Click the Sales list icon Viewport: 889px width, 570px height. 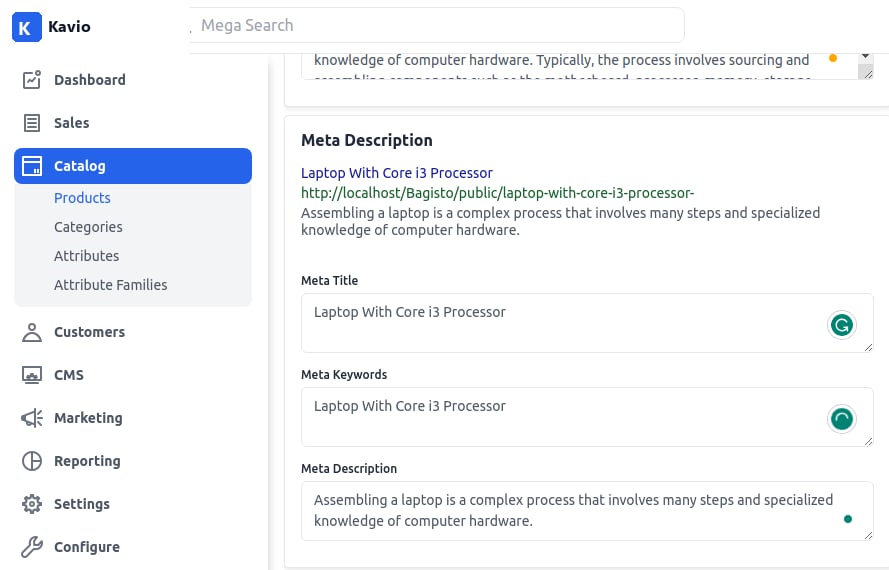pos(32,123)
